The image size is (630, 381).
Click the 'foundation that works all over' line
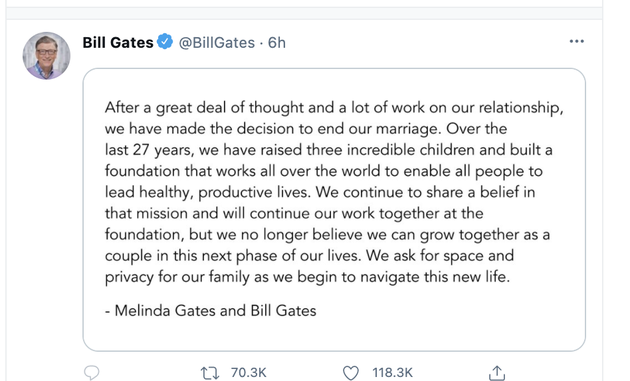(324, 171)
